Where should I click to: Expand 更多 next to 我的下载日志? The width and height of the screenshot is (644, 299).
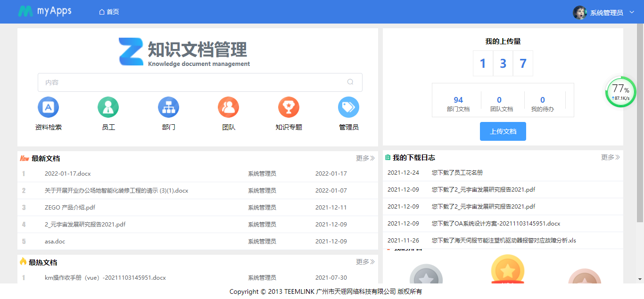(x=609, y=157)
